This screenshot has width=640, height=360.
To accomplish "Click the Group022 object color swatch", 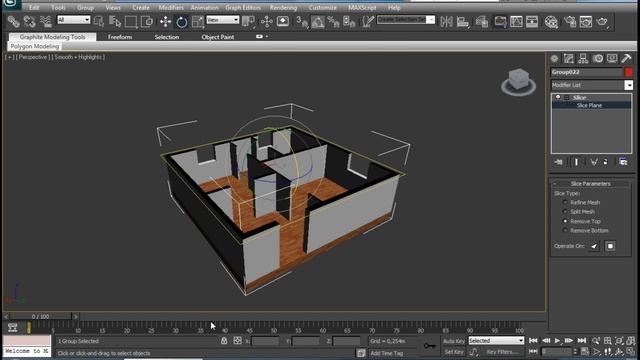I will (629, 72).
